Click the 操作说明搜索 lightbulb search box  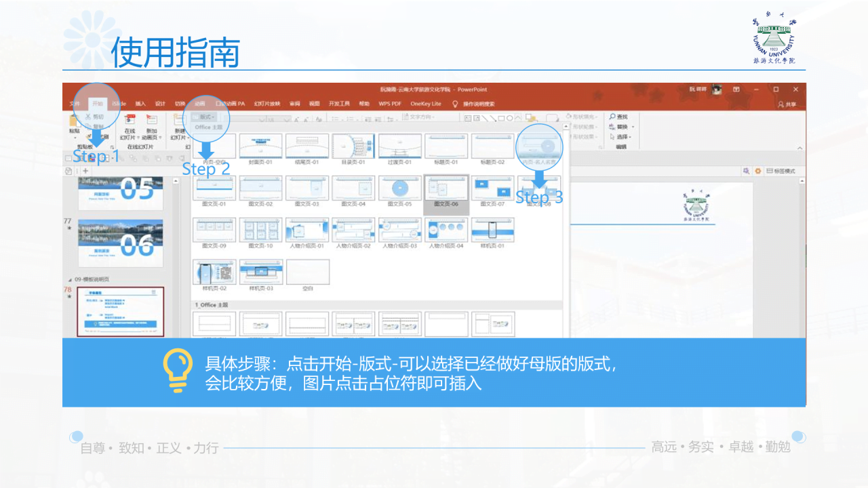point(473,104)
